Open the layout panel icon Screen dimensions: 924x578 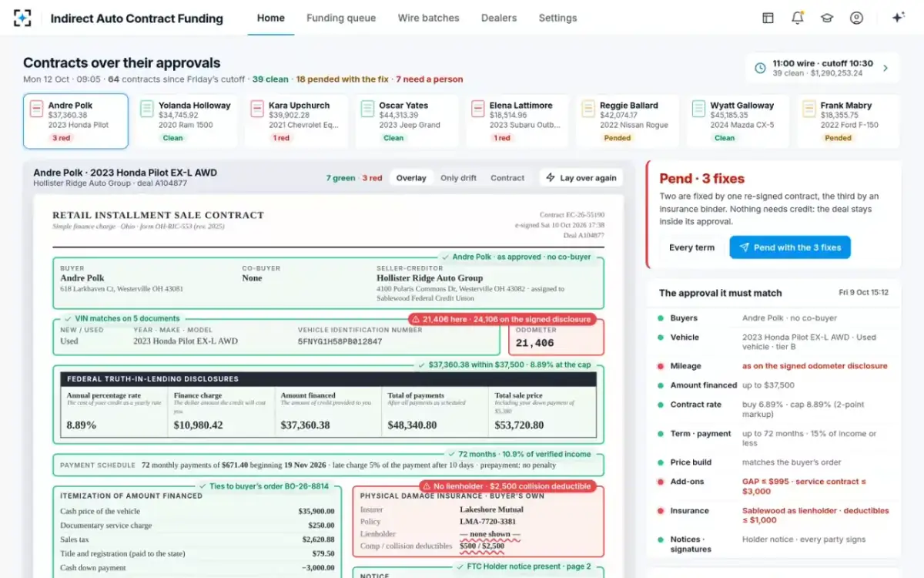click(x=768, y=18)
